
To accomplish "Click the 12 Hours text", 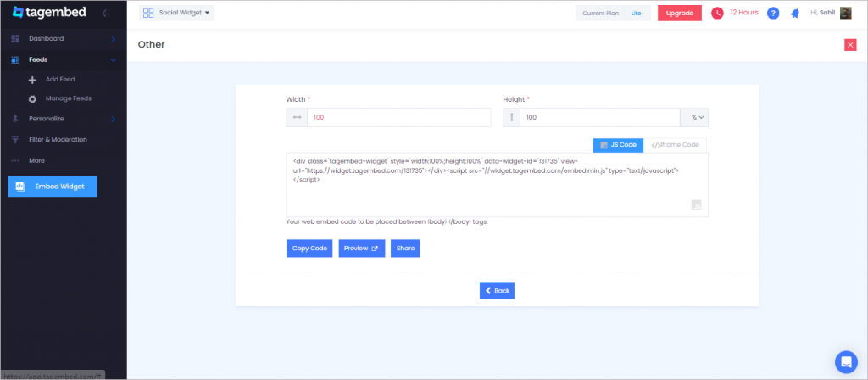I will [x=744, y=12].
